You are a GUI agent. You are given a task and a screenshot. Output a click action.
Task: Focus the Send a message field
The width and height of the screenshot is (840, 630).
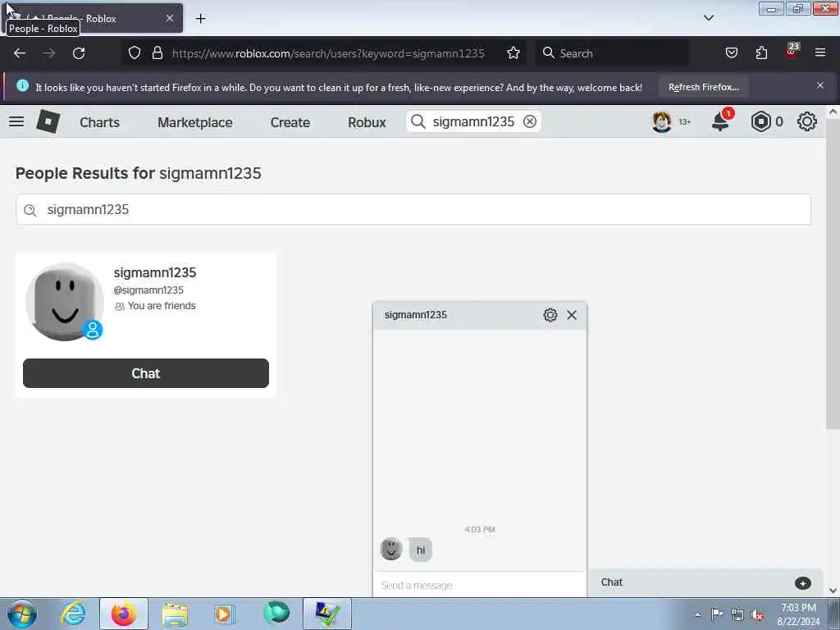coord(479,585)
